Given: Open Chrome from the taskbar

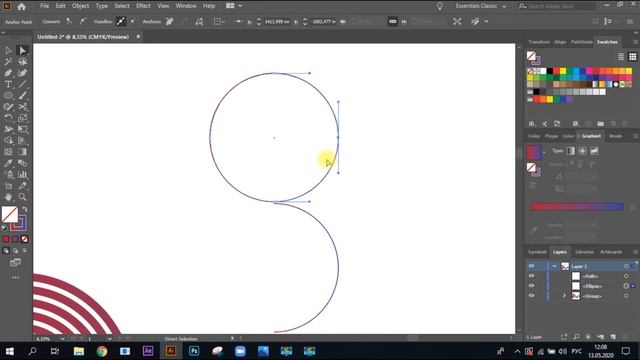Looking at the screenshot, I should coord(102,351).
